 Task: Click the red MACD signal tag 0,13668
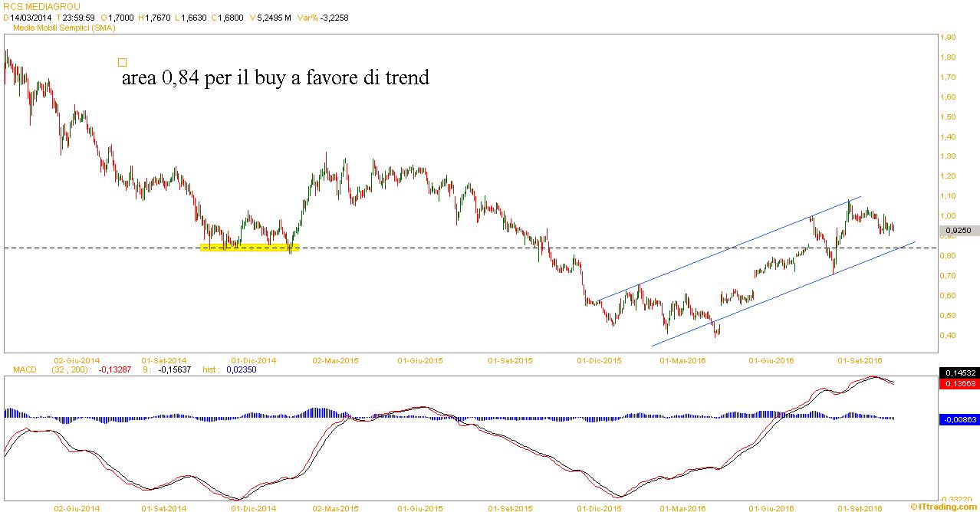[x=959, y=382]
